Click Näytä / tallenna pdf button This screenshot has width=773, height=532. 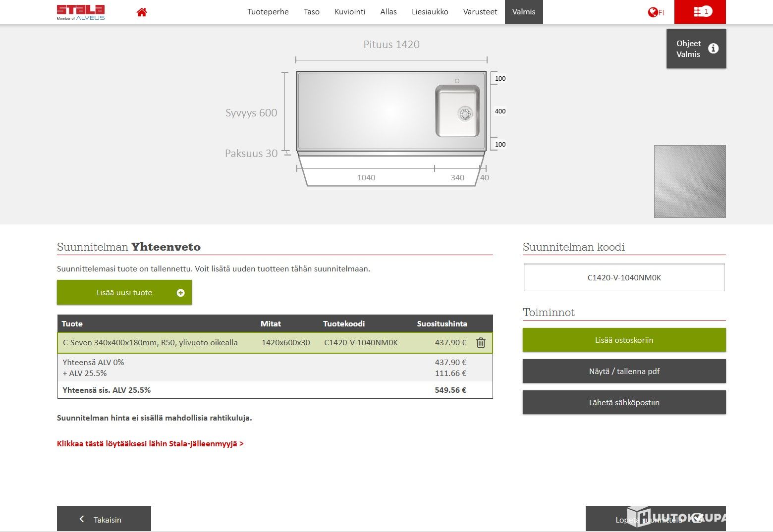tap(624, 371)
